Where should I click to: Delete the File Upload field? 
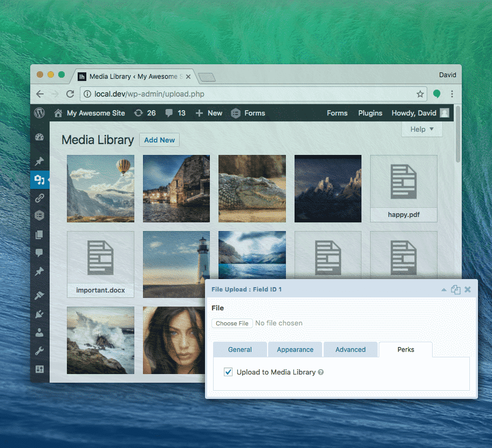(467, 289)
